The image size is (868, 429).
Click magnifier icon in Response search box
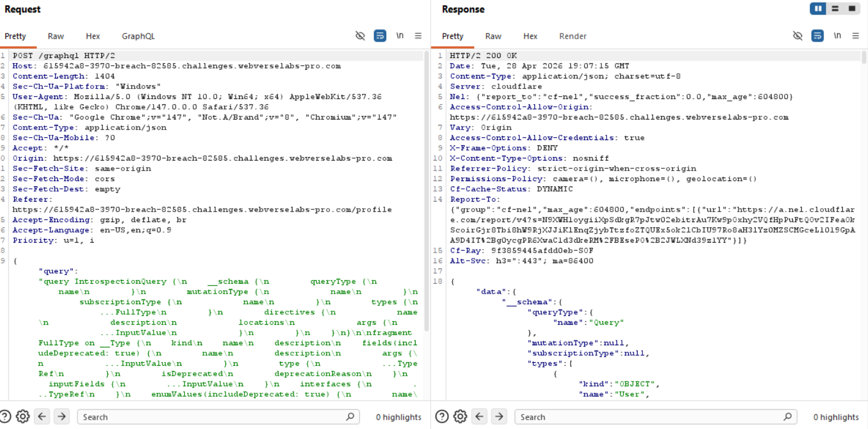(x=787, y=417)
